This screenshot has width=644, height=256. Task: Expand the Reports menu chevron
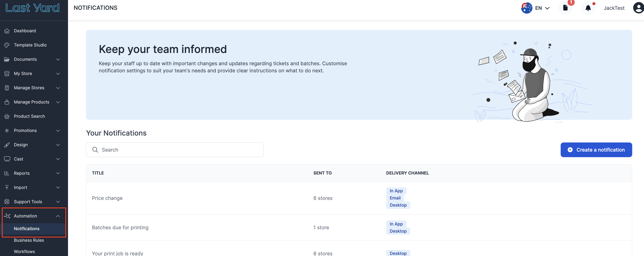pos(58,173)
